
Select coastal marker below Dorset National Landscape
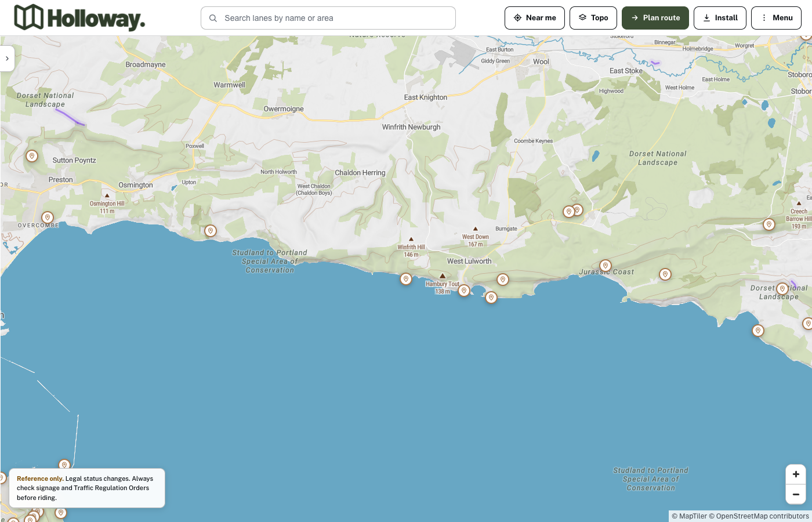point(758,331)
